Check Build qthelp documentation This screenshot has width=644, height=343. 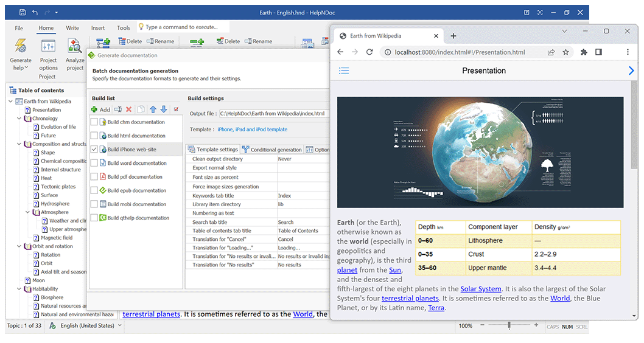point(94,218)
